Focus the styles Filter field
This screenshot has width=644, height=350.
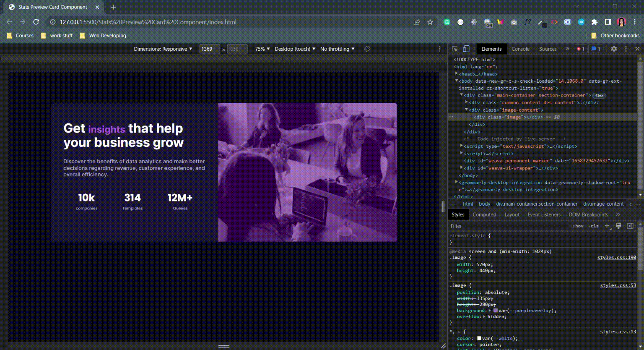coord(509,226)
